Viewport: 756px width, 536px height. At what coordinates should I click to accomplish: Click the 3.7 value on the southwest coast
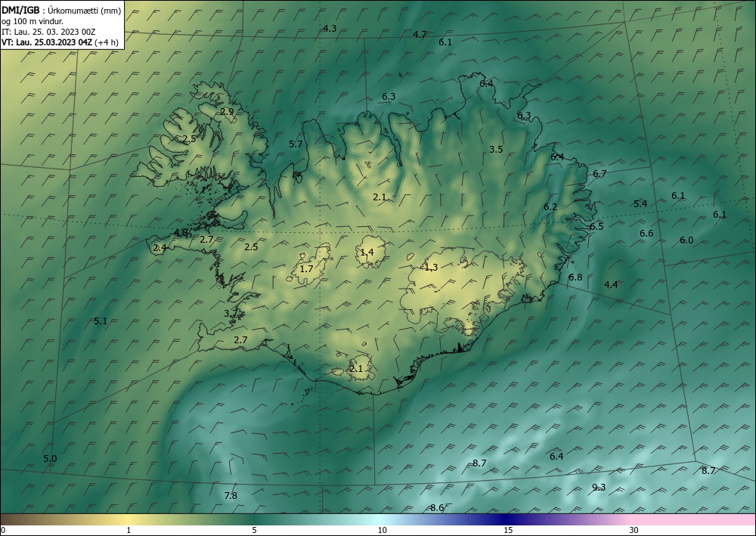231,313
